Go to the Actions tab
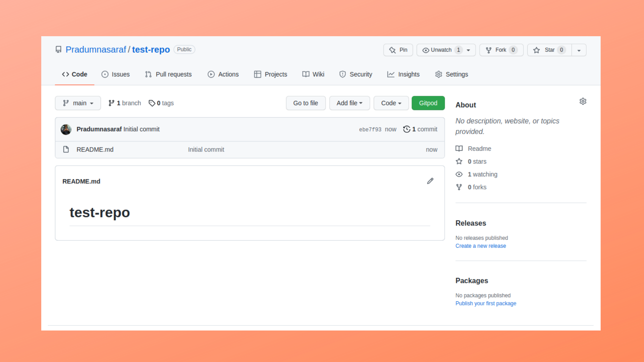Viewport: 644px width, 362px height. click(223, 74)
